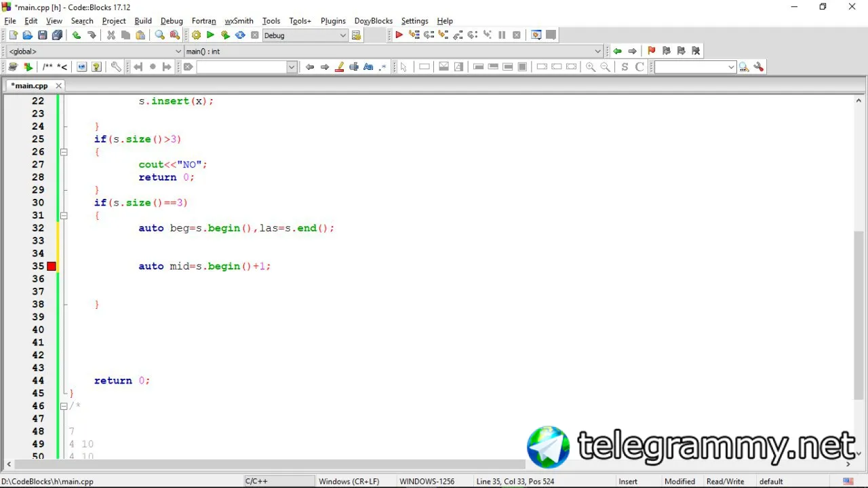868x488 pixels.
Task: Open the Debugging windows icon
Action: [x=536, y=35]
